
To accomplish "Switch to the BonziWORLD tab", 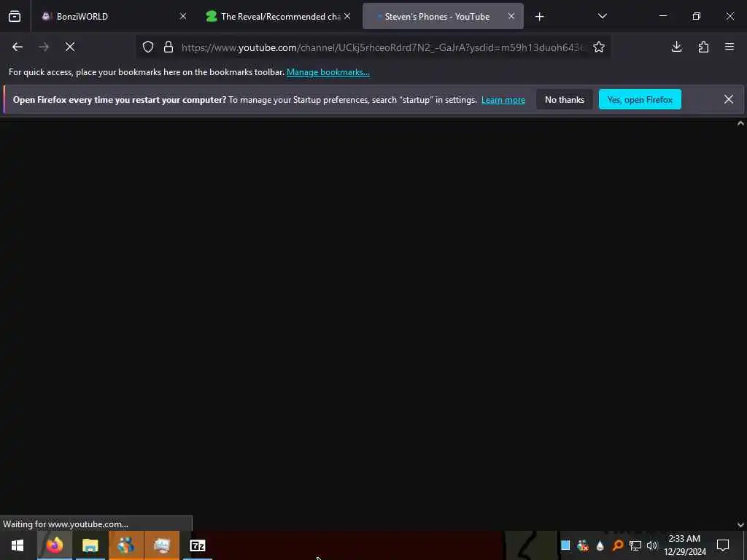I will click(113, 16).
